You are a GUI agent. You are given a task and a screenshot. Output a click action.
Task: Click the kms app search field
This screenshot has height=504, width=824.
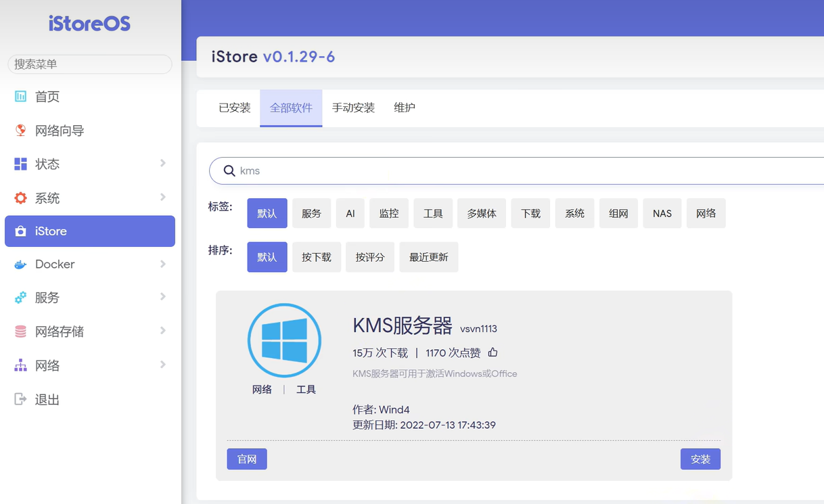pos(518,171)
